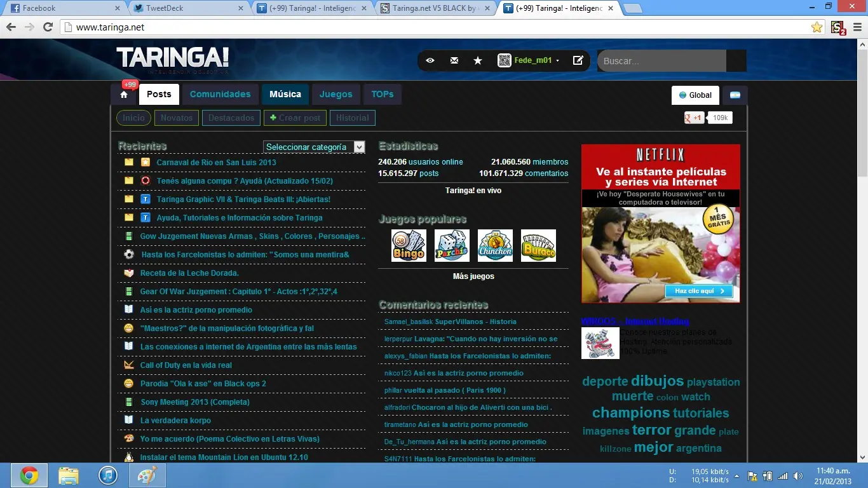Image resolution: width=868 pixels, height=488 pixels.
Task: Open Windows Explorer from taskbar
Action: [69, 475]
